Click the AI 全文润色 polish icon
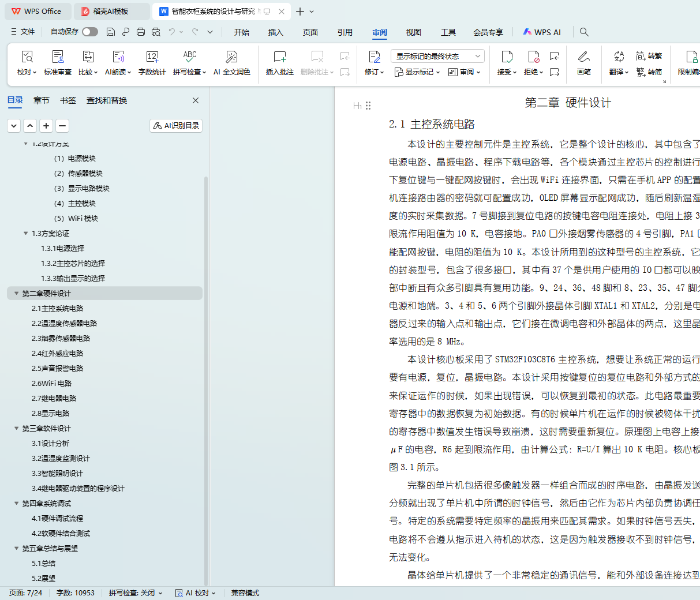This screenshot has height=600, width=700. 231,57
